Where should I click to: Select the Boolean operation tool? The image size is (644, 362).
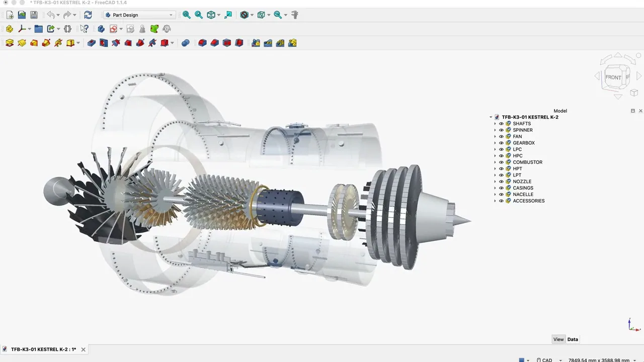click(186, 43)
